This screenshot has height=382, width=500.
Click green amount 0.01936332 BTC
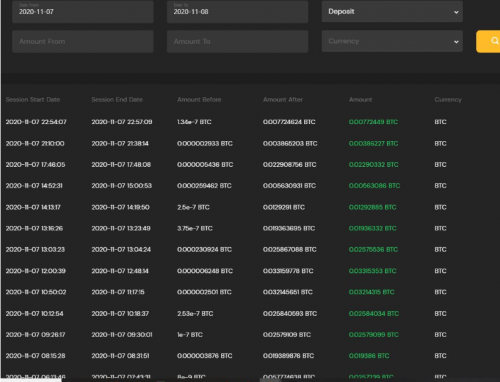tap(372, 228)
